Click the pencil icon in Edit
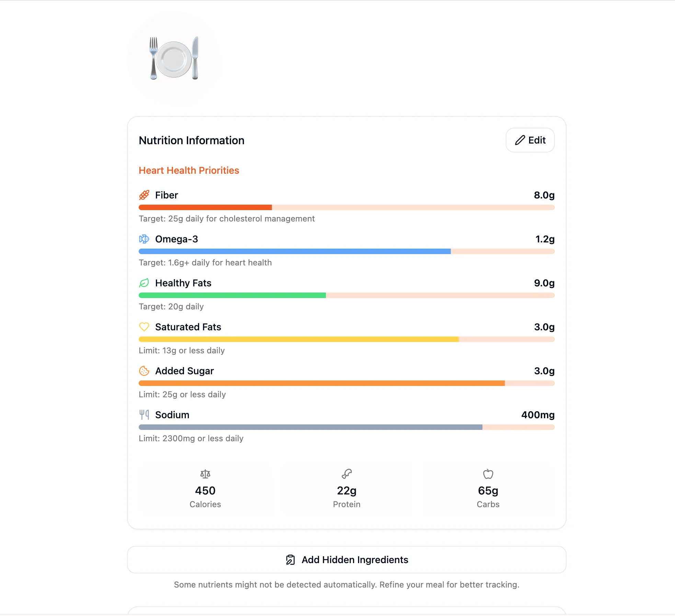This screenshot has height=616, width=675. (x=520, y=140)
